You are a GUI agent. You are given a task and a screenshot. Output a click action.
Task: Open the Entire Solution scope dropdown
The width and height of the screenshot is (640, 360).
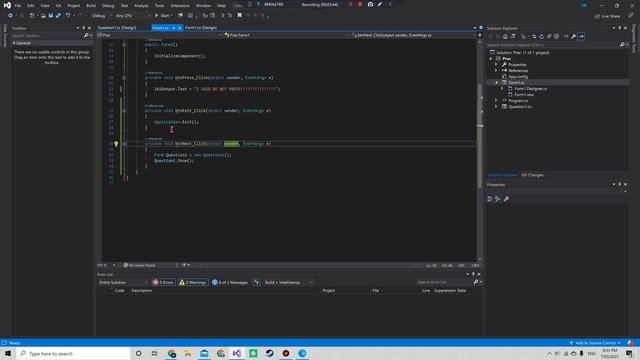(122, 282)
